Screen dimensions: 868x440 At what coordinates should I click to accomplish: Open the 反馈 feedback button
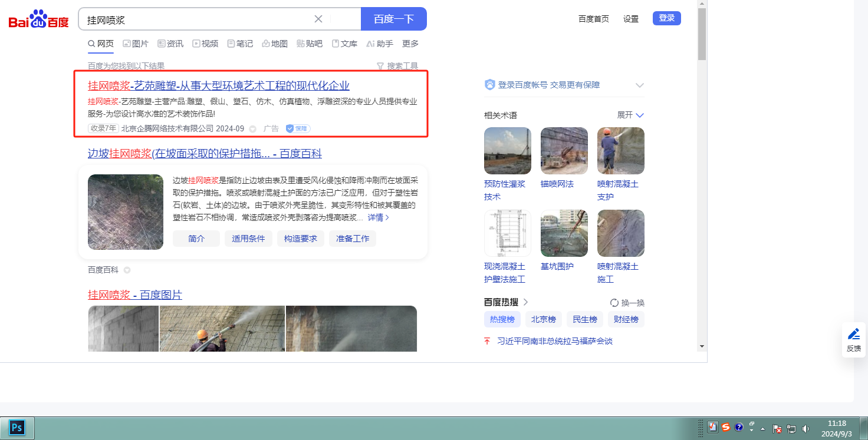854,340
